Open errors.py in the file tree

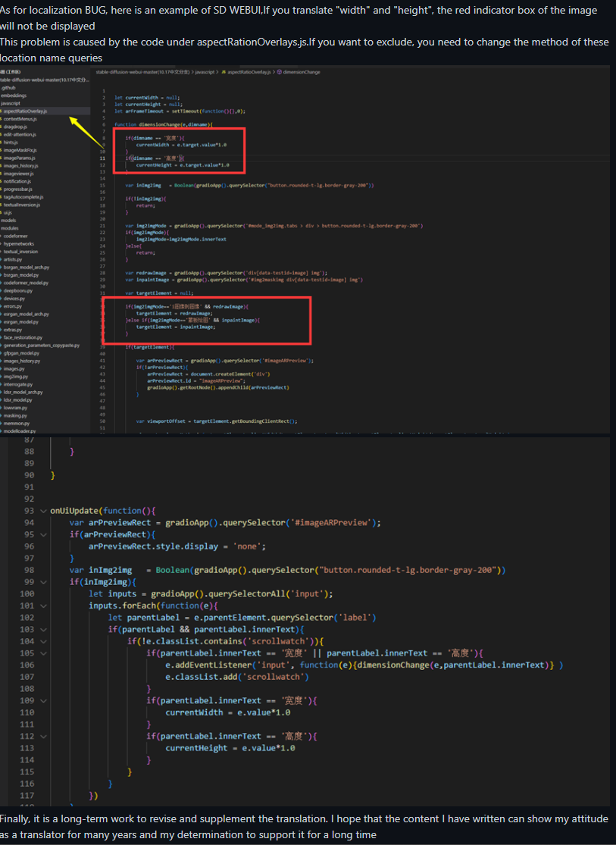pos(12,307)
